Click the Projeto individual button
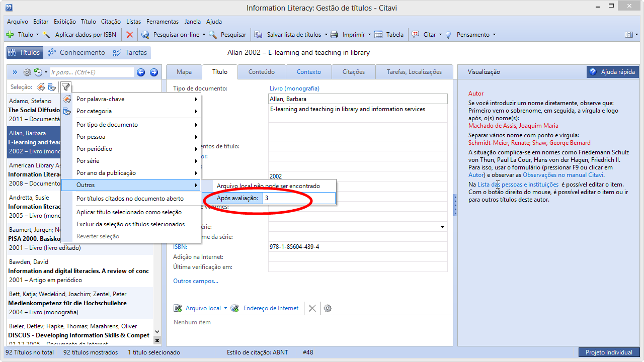This screenshot has height=362, width=644. [609, 352]
